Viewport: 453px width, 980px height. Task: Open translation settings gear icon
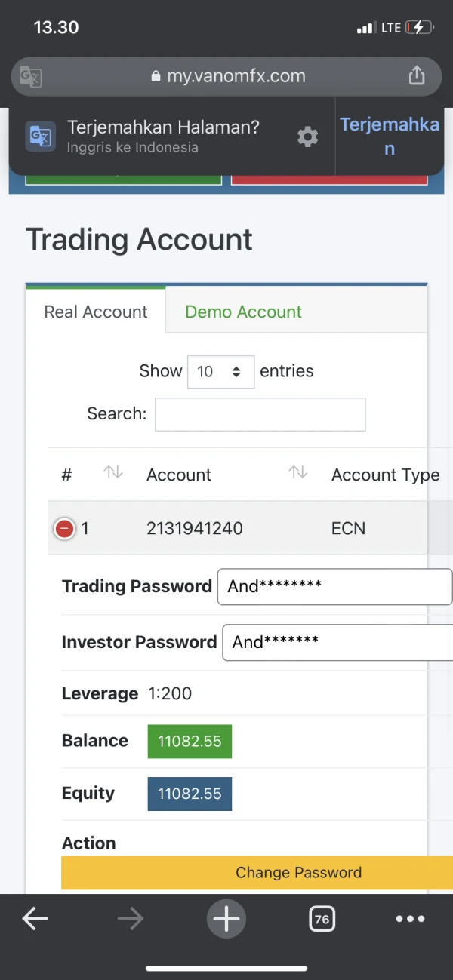click(x=307, y=137)
